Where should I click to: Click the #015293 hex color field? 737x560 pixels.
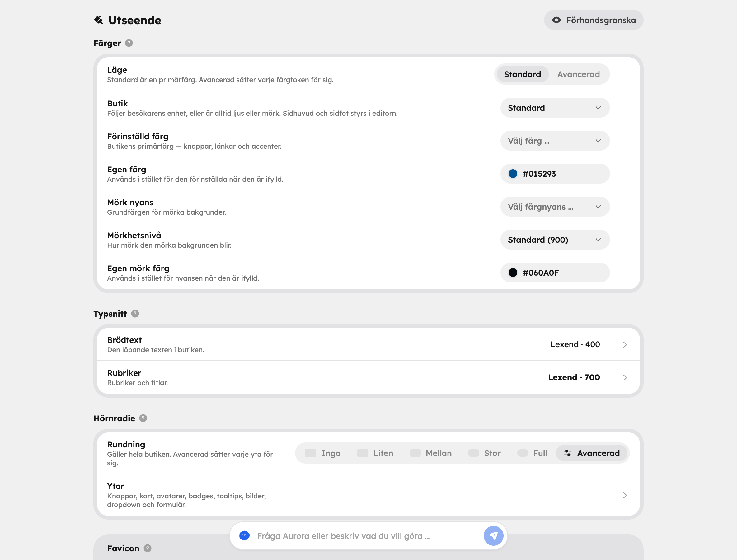pyautogui.click(x=555, y=174)
